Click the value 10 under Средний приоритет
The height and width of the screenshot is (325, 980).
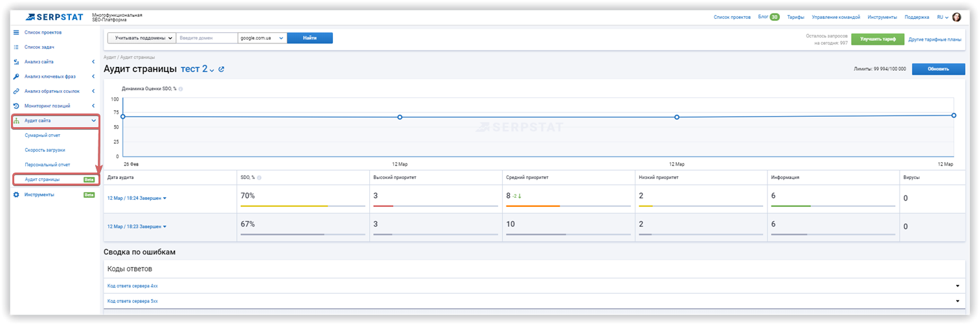[510, 224]
